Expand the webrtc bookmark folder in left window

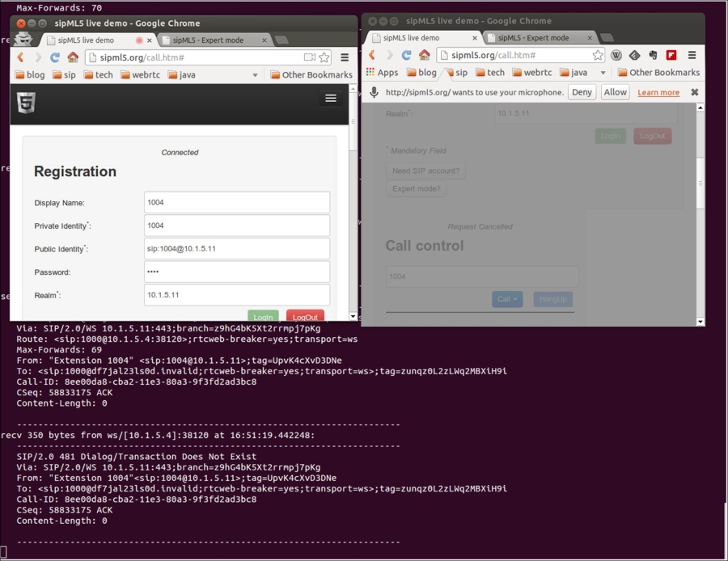(137, 75)
